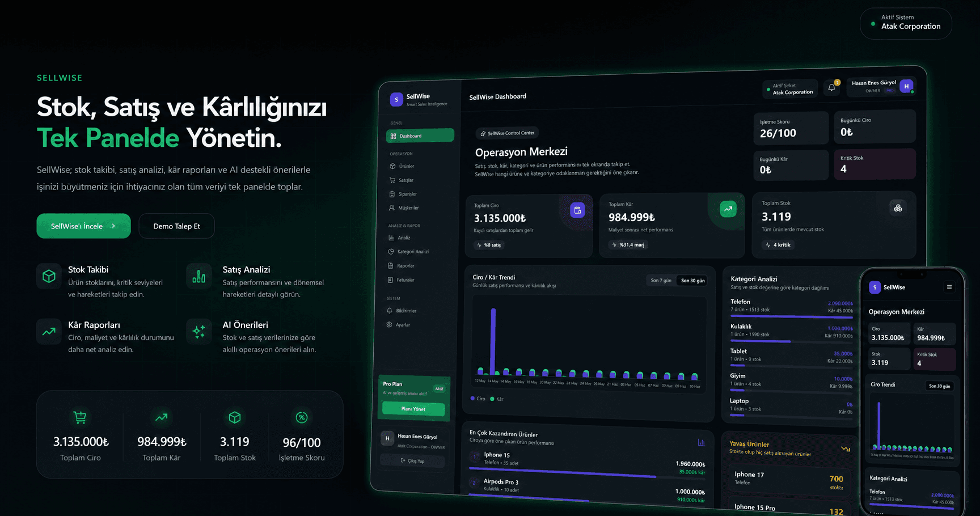Click the Kâr Raporları trend icon
The image size is (980, 516).
pos(49,332)
